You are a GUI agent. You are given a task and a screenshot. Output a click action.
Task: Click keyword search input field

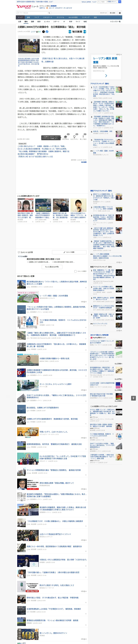32,13
